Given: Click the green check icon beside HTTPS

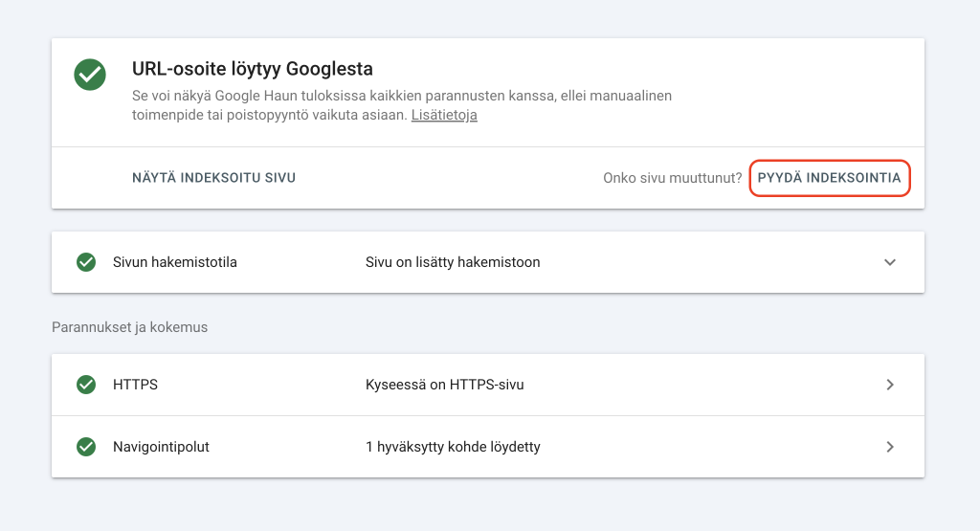Looking at the screenshot, I should [86, 385].
